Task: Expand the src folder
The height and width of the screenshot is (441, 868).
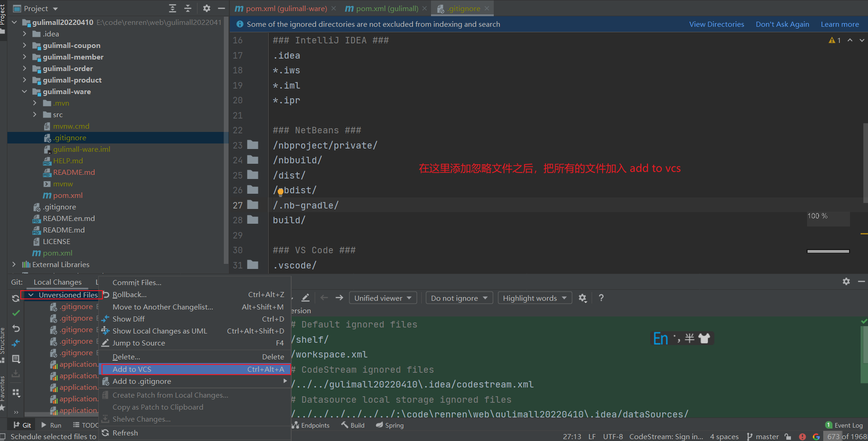Action: [35, 114]
